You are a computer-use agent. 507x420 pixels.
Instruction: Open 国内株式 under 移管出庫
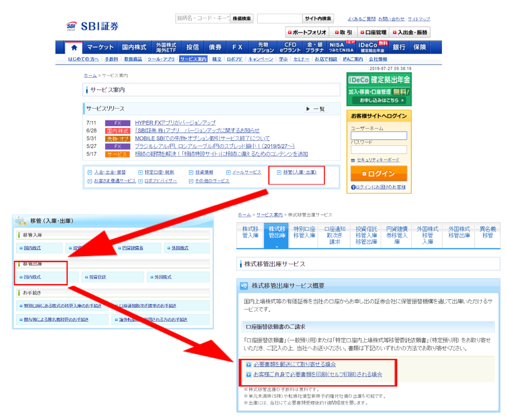(x=32, y=277)
